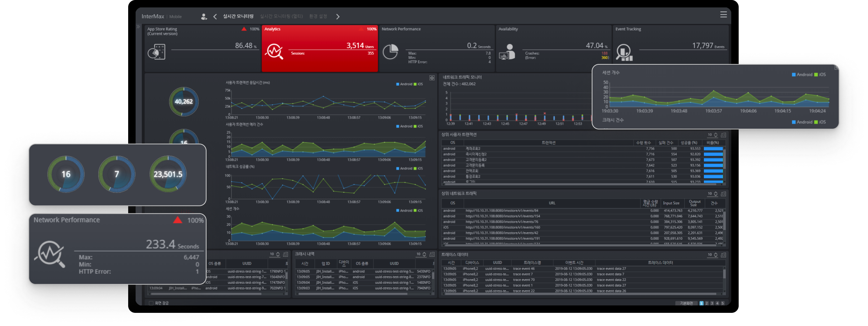
Task: Toggle the Android legend in the 세션 개수 chart in the main panel
Action: pyautogui.click(x=404, y=210)
